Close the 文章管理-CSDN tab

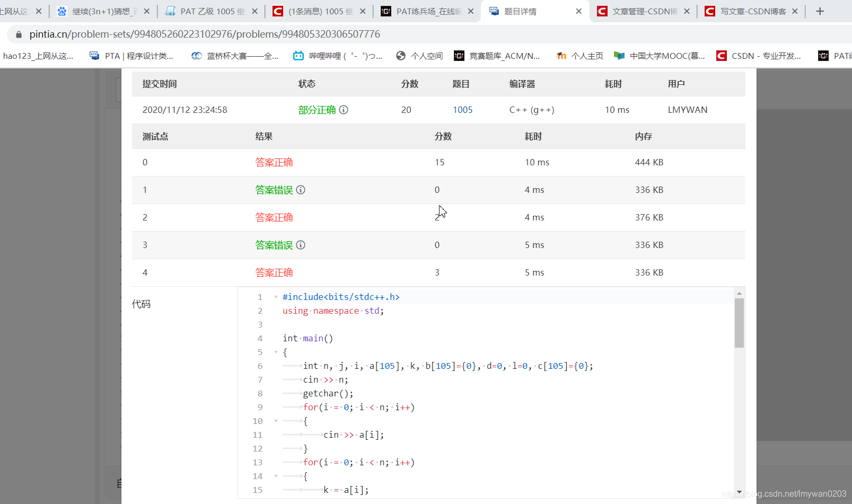(x=687, y=11)
